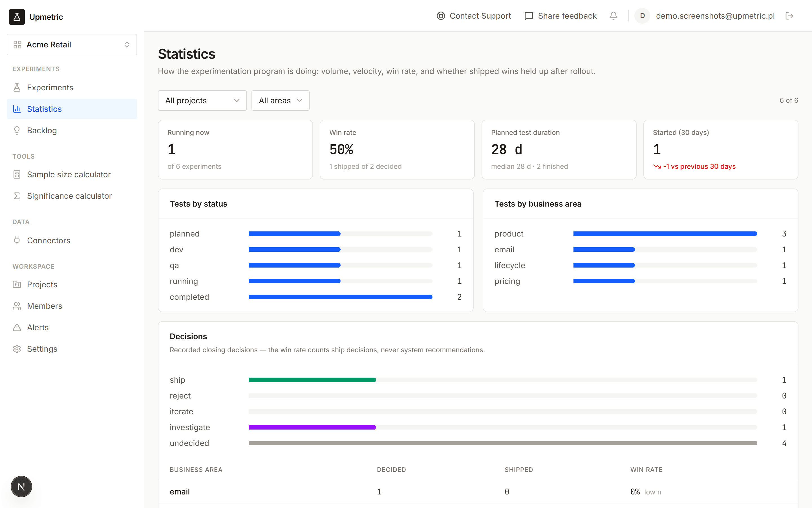Image resolution: width=812 pixels, height=508 pixels.
Task: Click the demo.screenshots@upmetric.pl account email
Action: 715,16
